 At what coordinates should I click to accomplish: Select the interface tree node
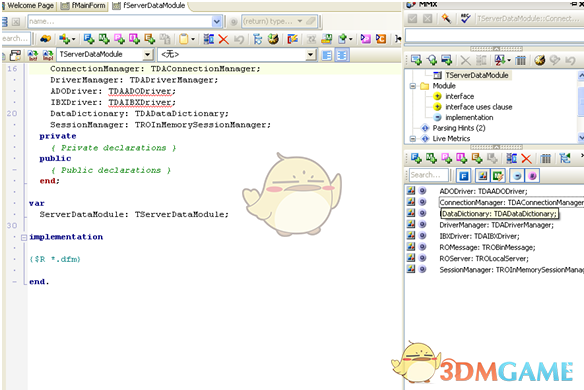pyautogui.click(x=460, y=96)
